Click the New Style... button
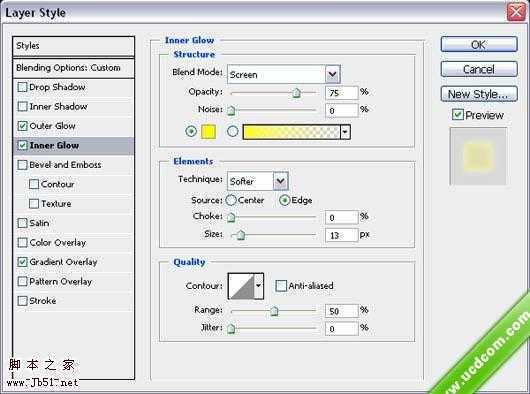The height and width of the screenshot is (394, 530). (x=479, y=94)
